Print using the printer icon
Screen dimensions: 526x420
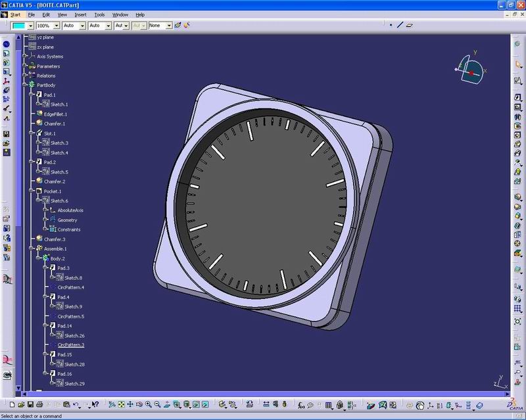(39, 405)
